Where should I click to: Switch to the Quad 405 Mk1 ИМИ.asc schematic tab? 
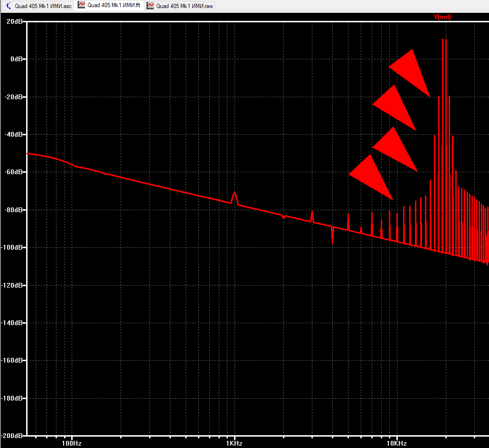[38, 6]
